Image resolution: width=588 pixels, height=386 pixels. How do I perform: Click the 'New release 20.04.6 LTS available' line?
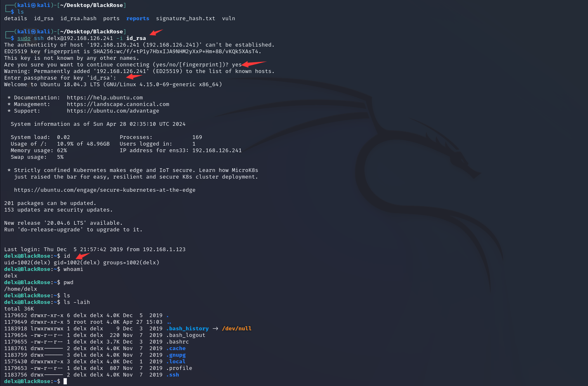[x=64, y=223]
